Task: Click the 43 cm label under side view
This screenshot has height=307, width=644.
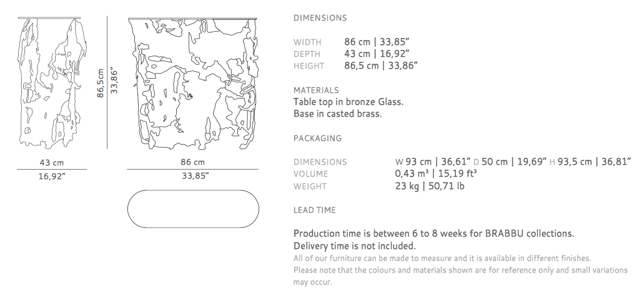Action: pyautogui.click(x=52, y=162)
